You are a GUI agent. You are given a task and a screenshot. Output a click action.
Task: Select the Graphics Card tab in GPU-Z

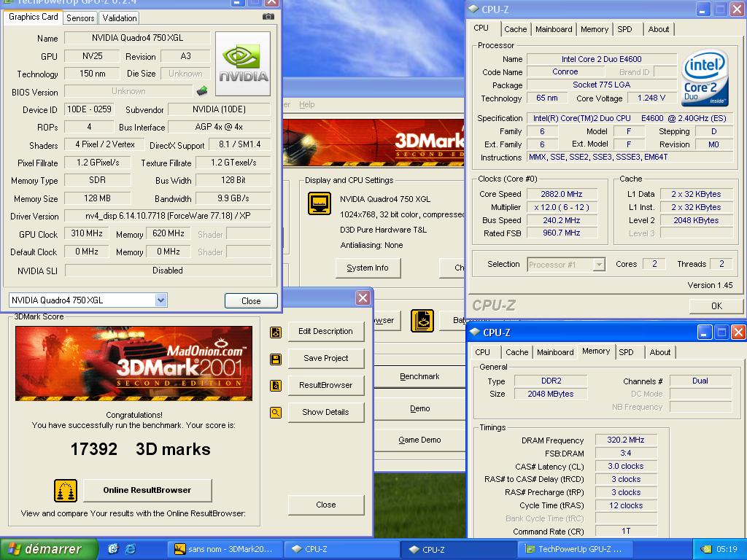[x=34, y=17]
